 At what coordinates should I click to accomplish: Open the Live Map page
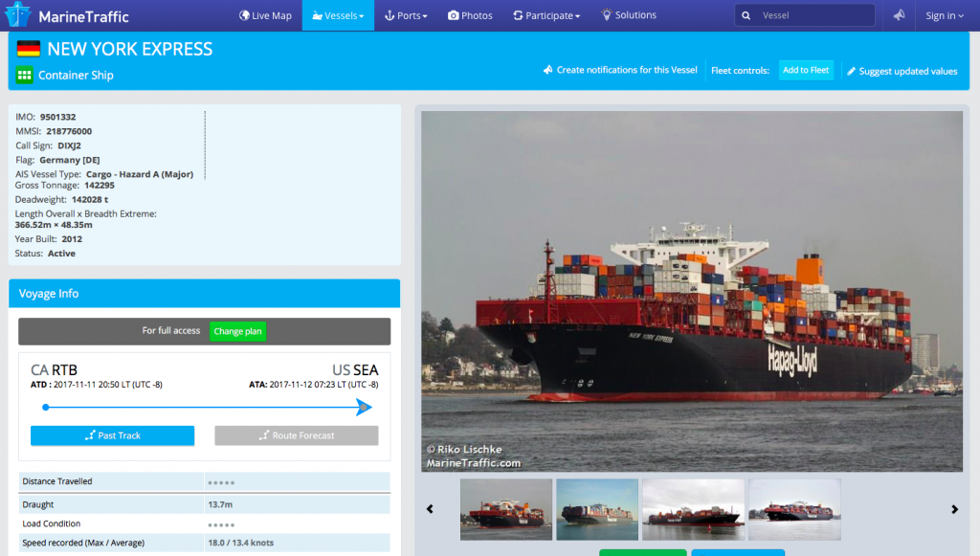[x=266, y=15]
